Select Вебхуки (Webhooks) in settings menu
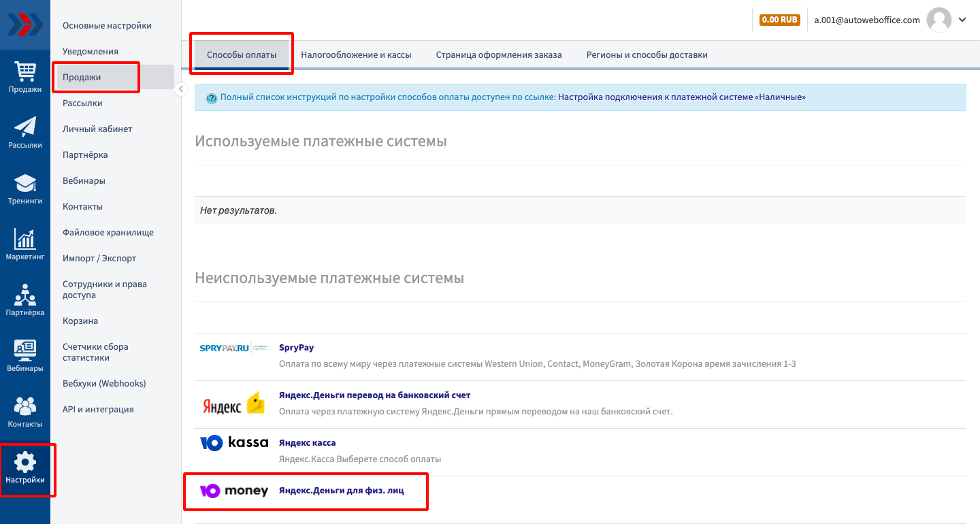This screenshot has width=980, height=524. (104, 383)
